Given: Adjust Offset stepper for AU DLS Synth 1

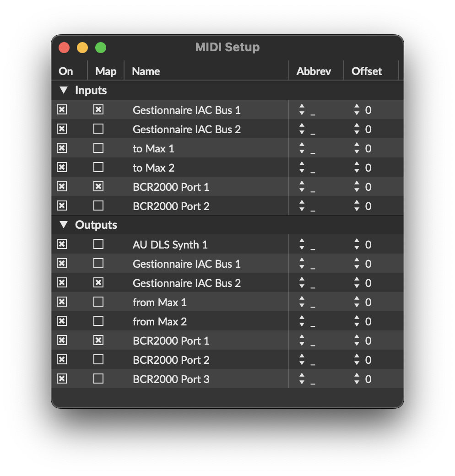Looking at the screenshot, I should pos(357,244).
